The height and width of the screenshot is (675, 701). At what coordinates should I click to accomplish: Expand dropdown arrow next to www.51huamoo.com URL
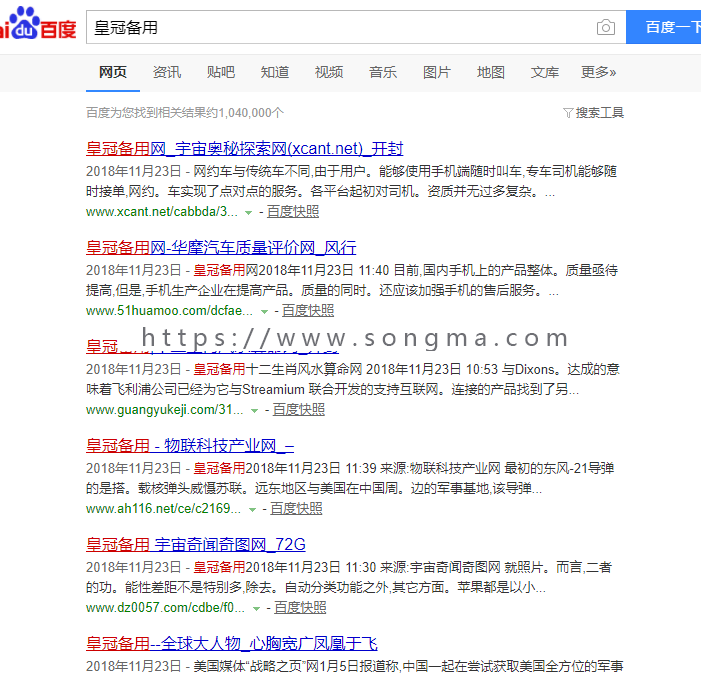pos(264,312)
